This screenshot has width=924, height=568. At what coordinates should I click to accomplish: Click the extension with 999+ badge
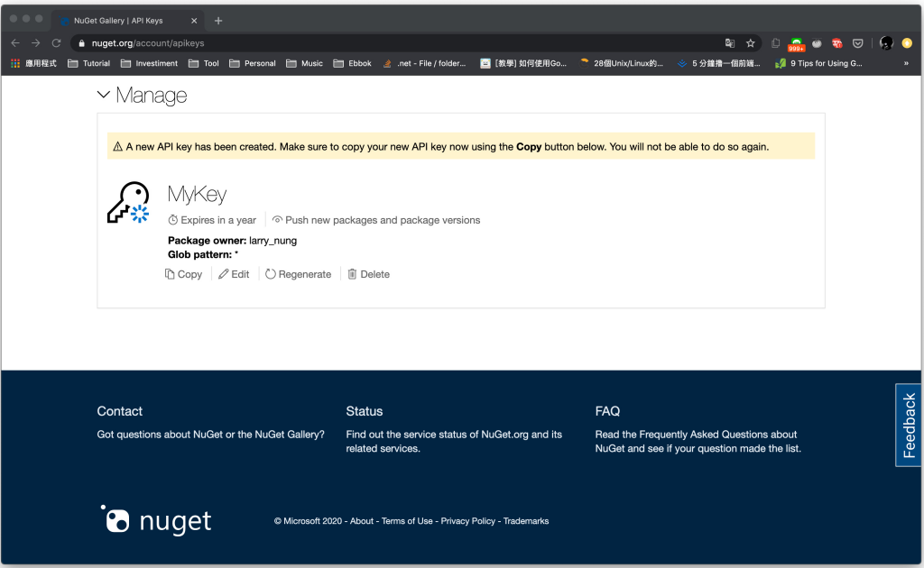[x=796, y=43]
